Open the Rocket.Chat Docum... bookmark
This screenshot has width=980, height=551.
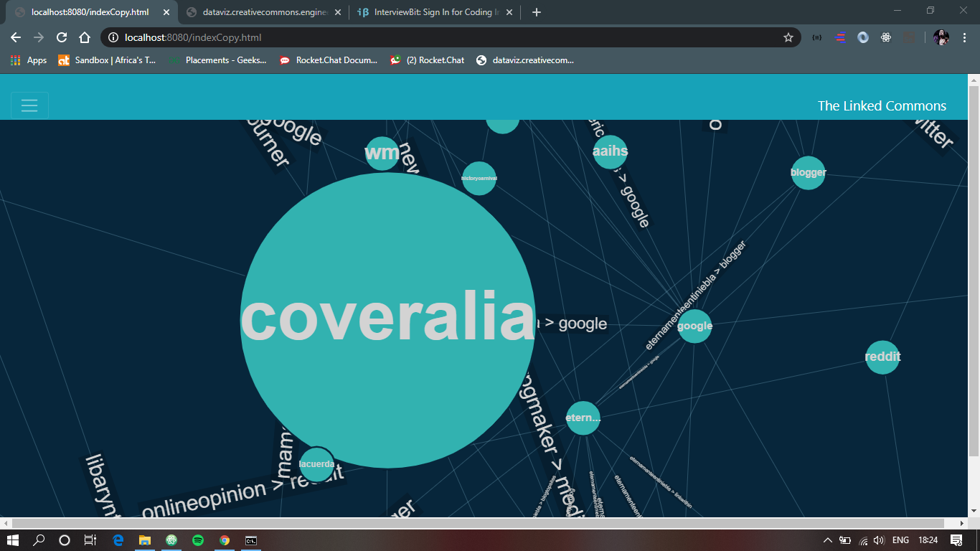[328, 60]
